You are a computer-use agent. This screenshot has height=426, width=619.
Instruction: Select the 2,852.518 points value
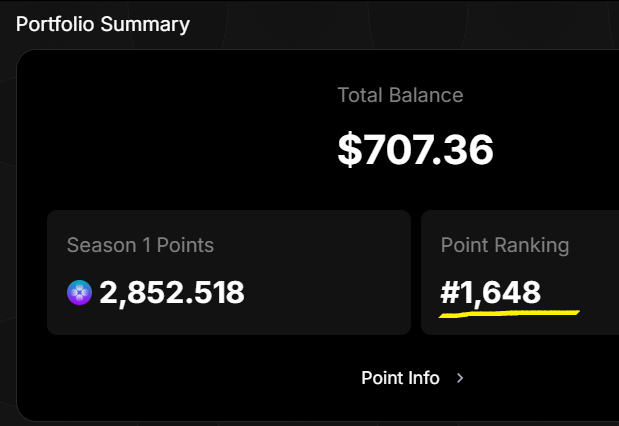172,293
